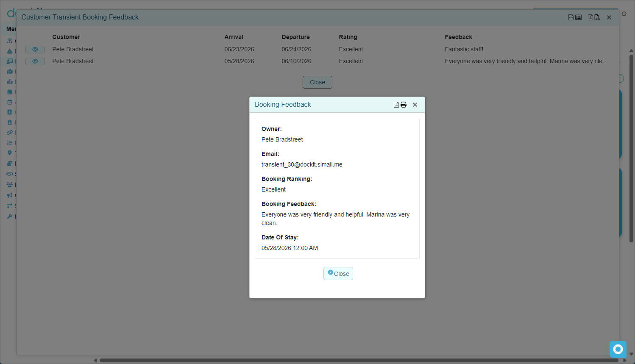View feedback for the 06/23/2026 arrival booking
The height and width of the screenshot is (364, 635).
(x=35, y=50)
